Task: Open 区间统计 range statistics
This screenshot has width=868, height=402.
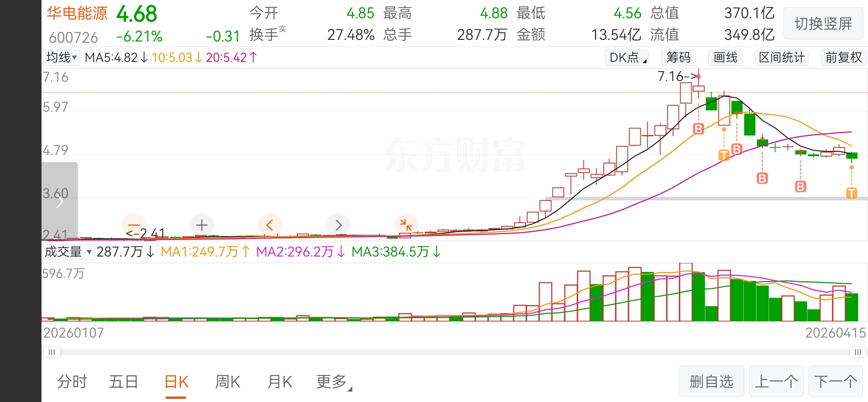Action: (x=782, y=57)
